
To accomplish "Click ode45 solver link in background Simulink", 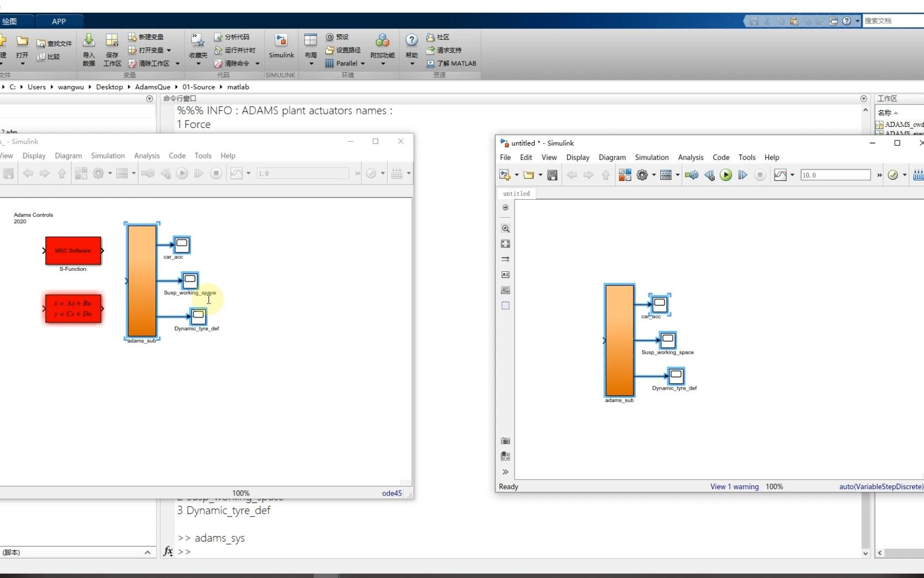I will click(x=392, y=493).
